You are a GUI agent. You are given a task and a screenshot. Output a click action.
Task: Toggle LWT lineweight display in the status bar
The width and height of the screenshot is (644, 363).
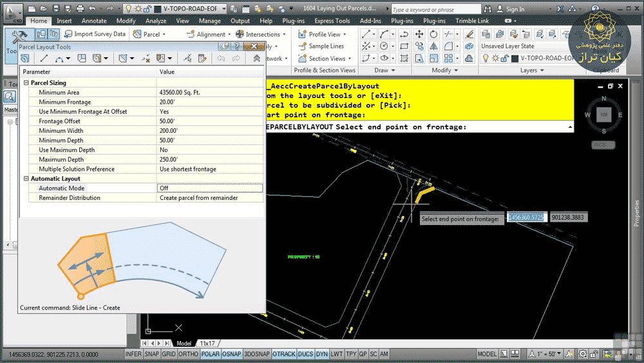336,354
